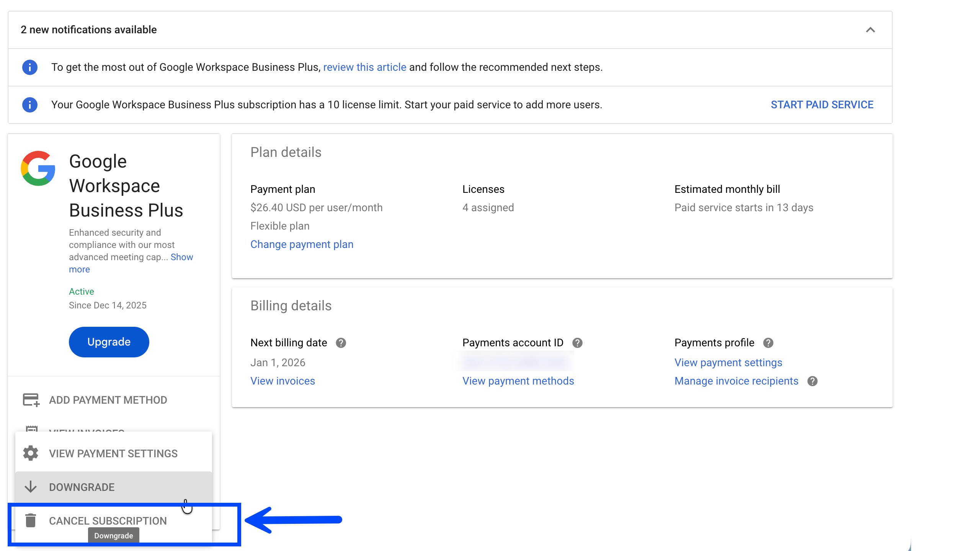The image size is (980, 551).
Task: Collapse the notifications panel with the chevron
Action: [871, 29]
